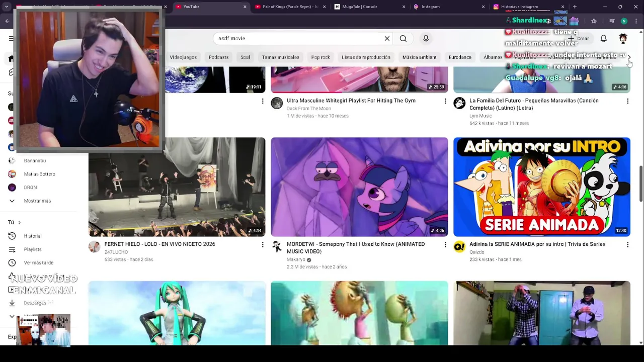Open Duck From The Moon channel avatar

pyautogui.click(x=277, y=103)
